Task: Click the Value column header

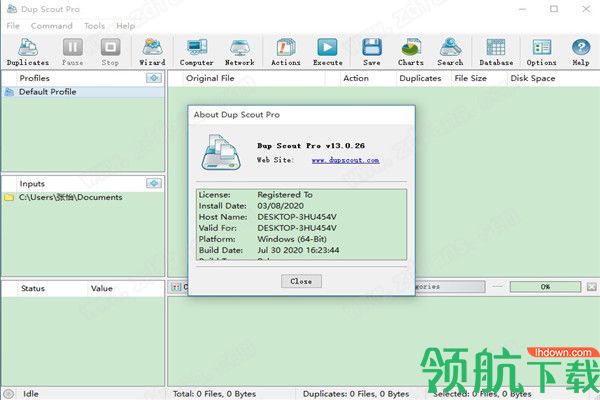Action: tap(102, 289)
